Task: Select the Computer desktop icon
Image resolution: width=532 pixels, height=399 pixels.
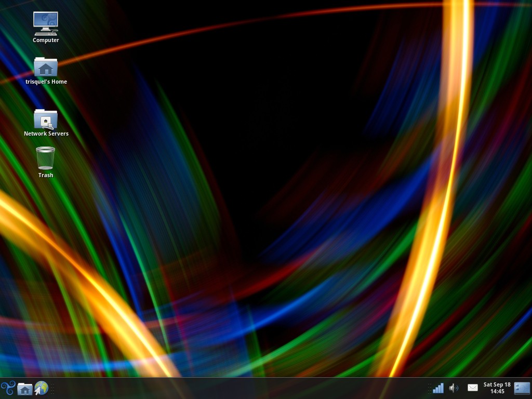Action: (x=46, y=23)
